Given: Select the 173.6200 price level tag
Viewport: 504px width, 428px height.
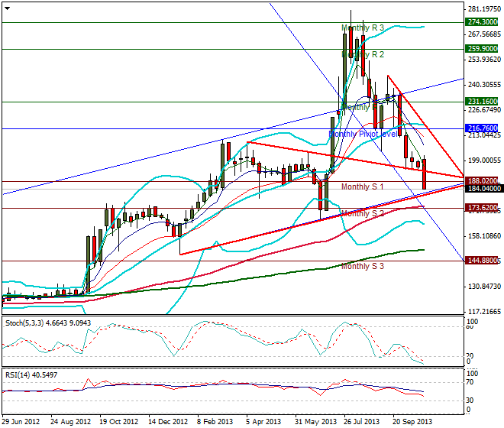Looking at the screenshot, I should pos(482,208).
